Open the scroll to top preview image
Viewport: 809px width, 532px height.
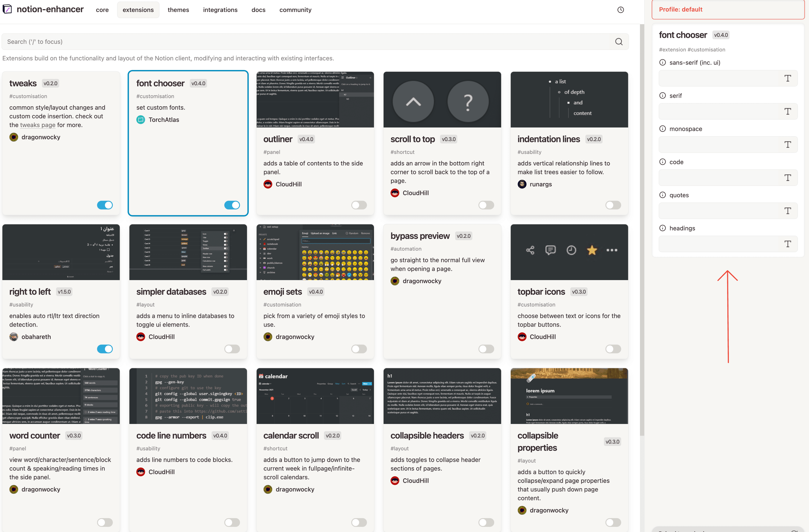click(442, 99)
